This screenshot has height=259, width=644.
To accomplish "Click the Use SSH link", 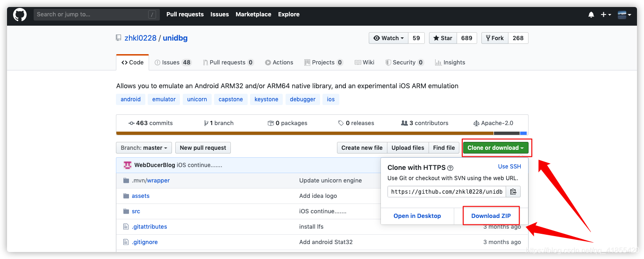I will (x=509, y=167).
